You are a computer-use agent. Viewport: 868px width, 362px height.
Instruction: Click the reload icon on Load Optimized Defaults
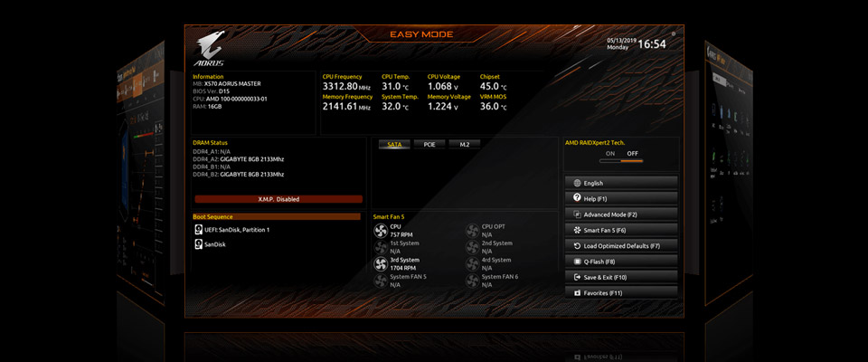(x=578, y=245)
